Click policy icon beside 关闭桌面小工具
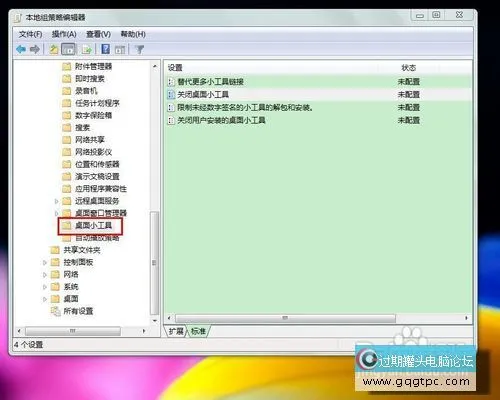Viewport: 500px width, 400px height. [171, 95]
